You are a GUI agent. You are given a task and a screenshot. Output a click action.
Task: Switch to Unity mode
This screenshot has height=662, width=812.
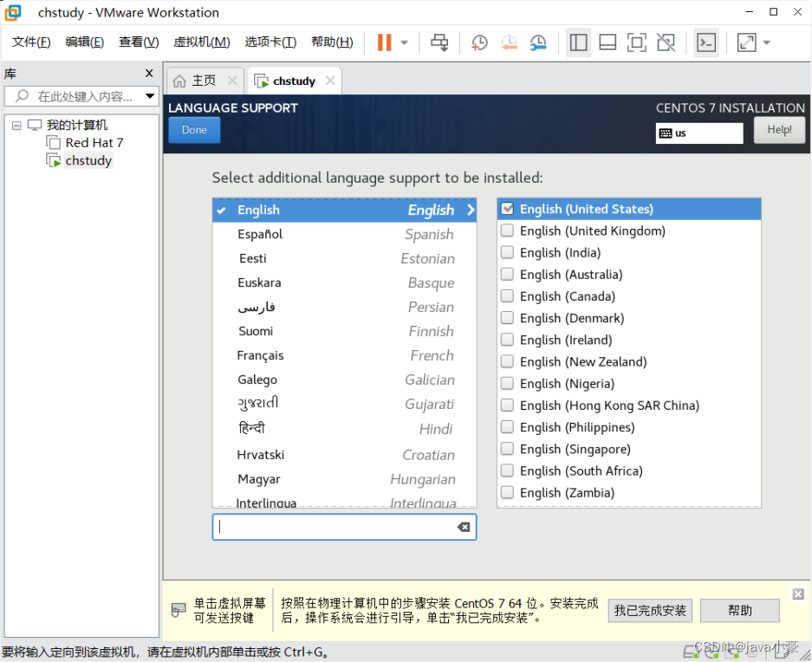tap(666, 42)
